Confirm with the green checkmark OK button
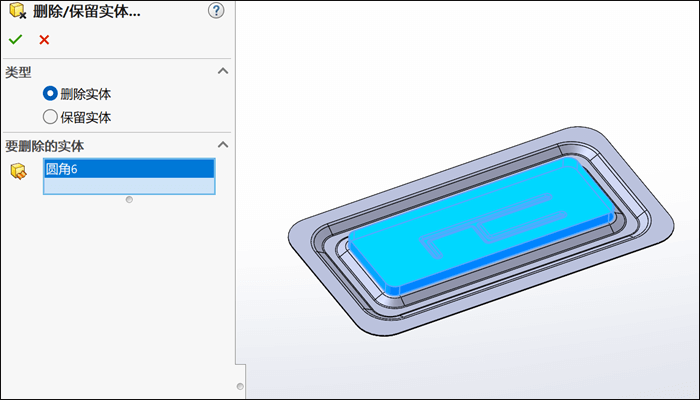700x400 pixels. [15, 40]
